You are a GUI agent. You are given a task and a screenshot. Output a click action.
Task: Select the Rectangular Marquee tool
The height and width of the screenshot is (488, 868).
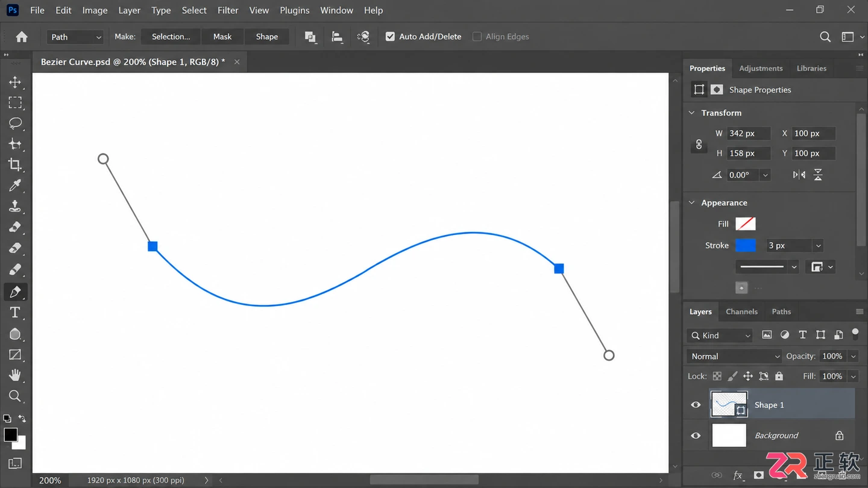point(15,102)
